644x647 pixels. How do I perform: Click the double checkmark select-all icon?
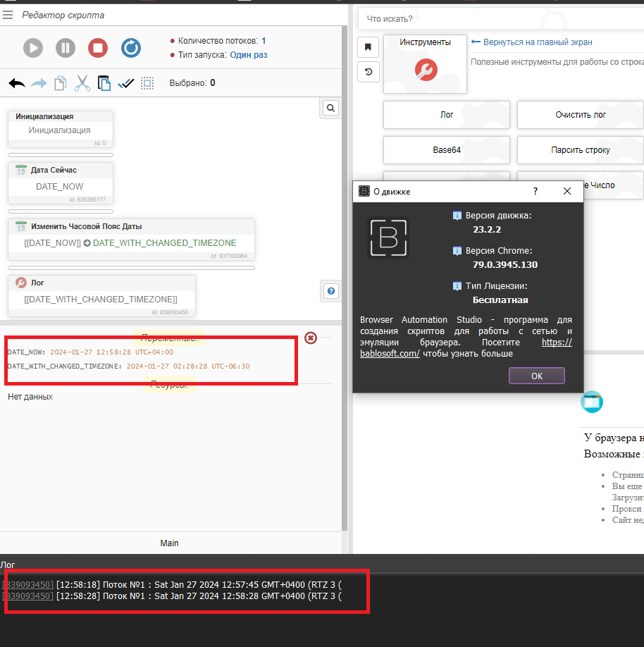126,83
